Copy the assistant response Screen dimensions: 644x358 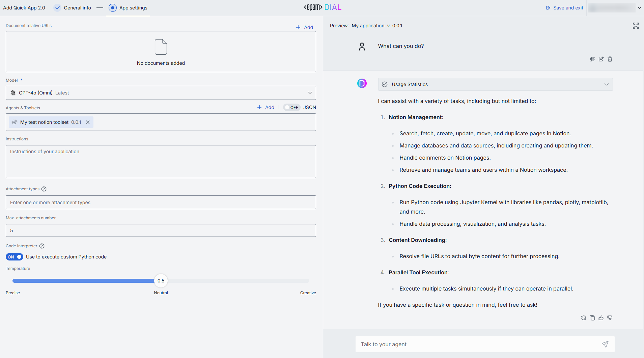coord(592,318)
